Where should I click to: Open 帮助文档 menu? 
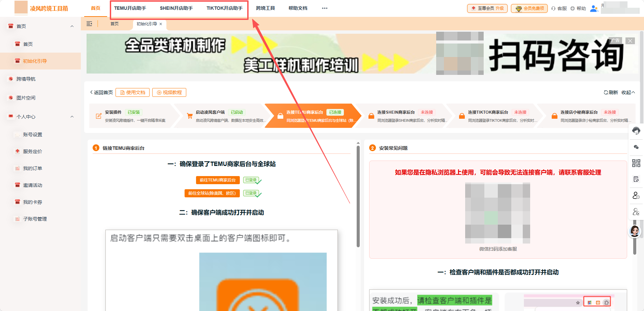click(x=298, y=8)
